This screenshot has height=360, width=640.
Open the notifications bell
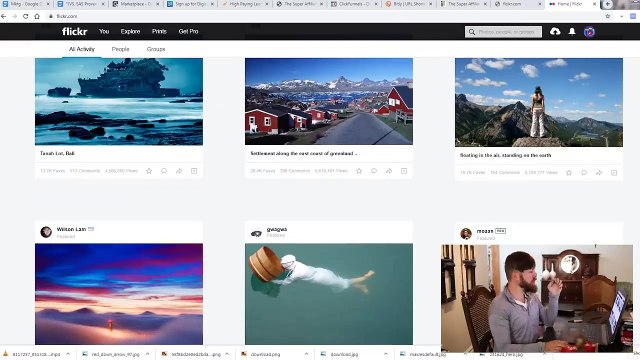click(572, 31)
